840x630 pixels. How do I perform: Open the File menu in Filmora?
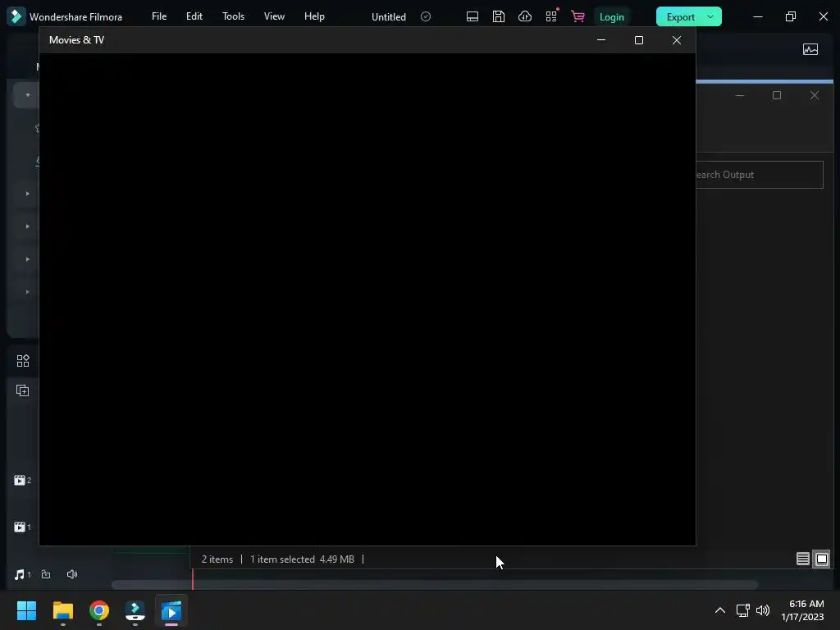pos(159,16)
